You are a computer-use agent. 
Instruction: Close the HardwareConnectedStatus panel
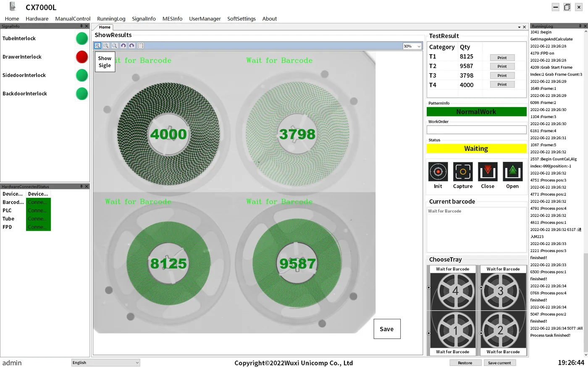(x=87, y=187)
